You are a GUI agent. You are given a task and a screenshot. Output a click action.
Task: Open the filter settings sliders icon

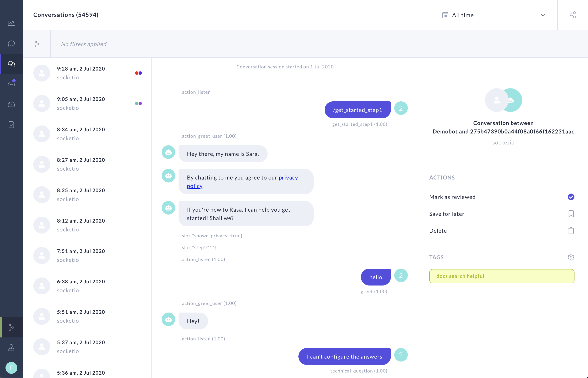[37, 44]
